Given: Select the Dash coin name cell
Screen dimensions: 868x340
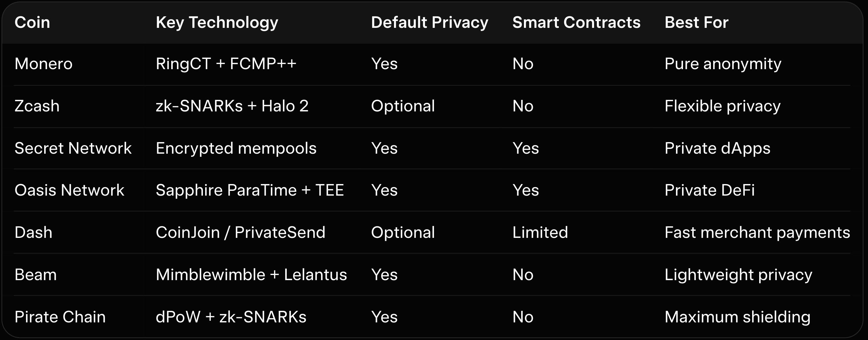Looking at the screenshot, I should point(33,232).
